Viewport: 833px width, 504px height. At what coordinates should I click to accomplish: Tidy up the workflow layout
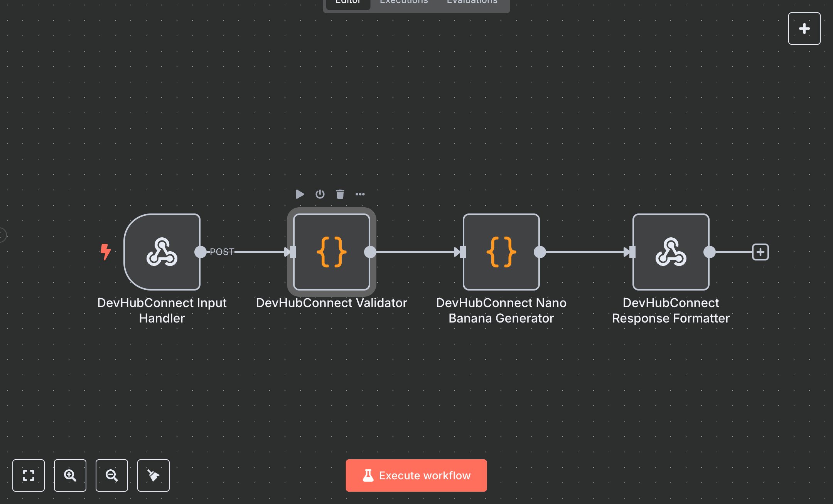point(153,475)
